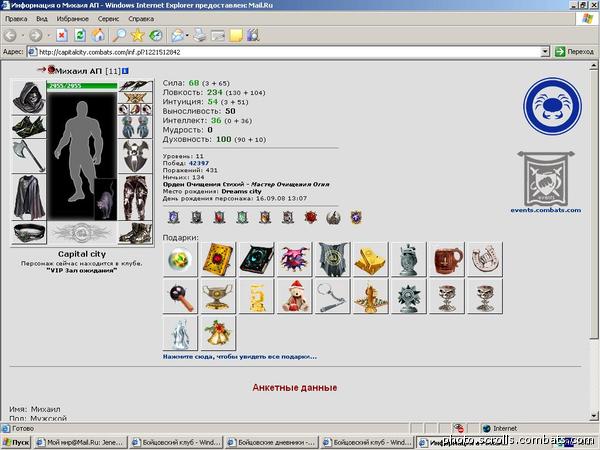Click the golden bells gift
This screenshot has width=600, height=450.
click(218, 333)
